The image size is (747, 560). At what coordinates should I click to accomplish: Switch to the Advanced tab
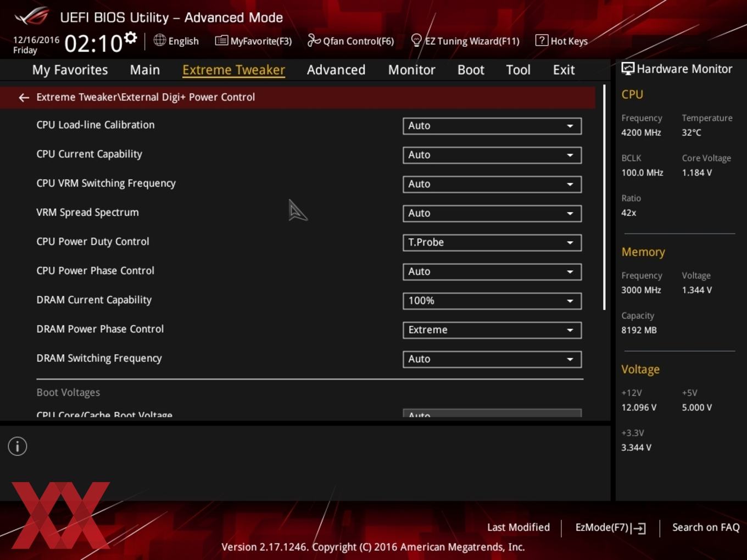tap(336, 70)
